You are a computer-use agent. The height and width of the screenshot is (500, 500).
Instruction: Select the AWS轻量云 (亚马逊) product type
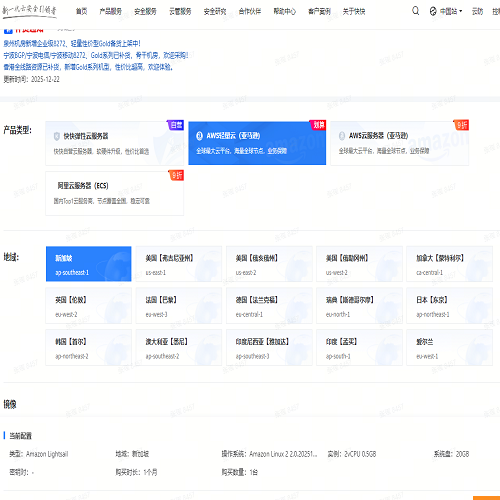pyautogui.click(x=257, y=143)
